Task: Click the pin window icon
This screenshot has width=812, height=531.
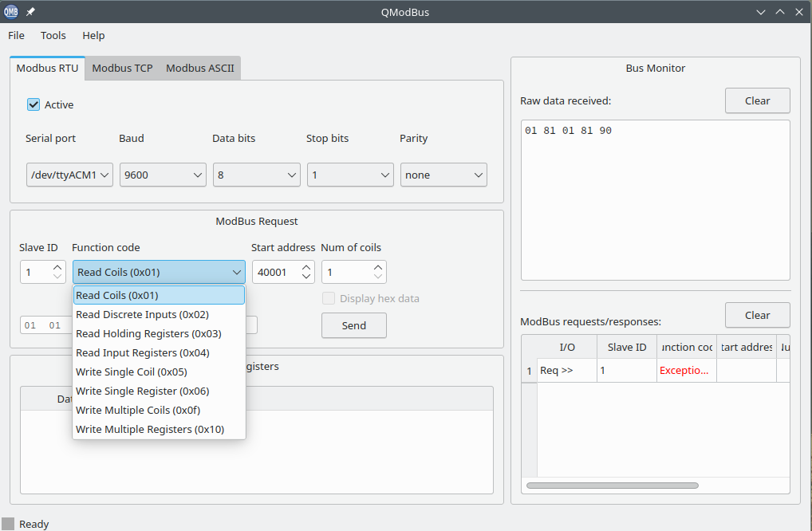Action: (30, 11)
